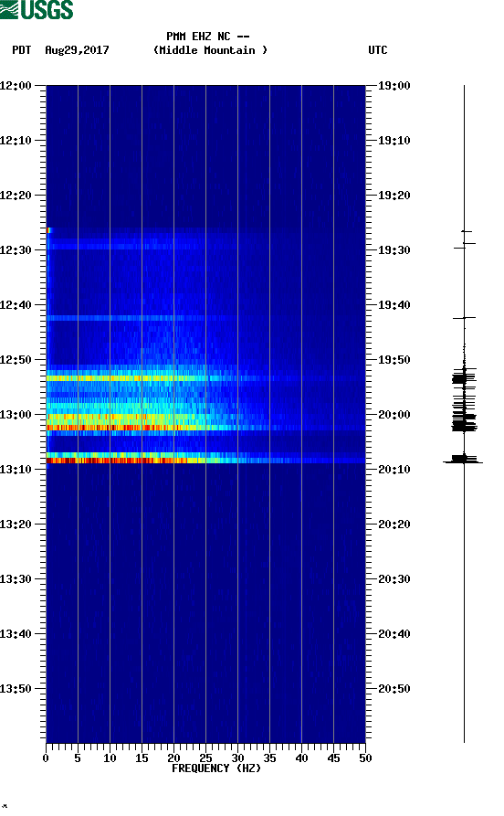Click the '12:30' PDT time label
Viewport: 504px width, 816px height.
(16, 250)
